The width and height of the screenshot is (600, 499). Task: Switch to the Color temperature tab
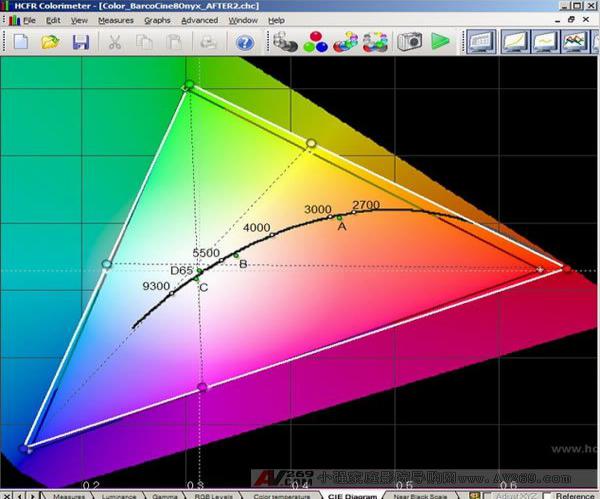coord(280,495)
